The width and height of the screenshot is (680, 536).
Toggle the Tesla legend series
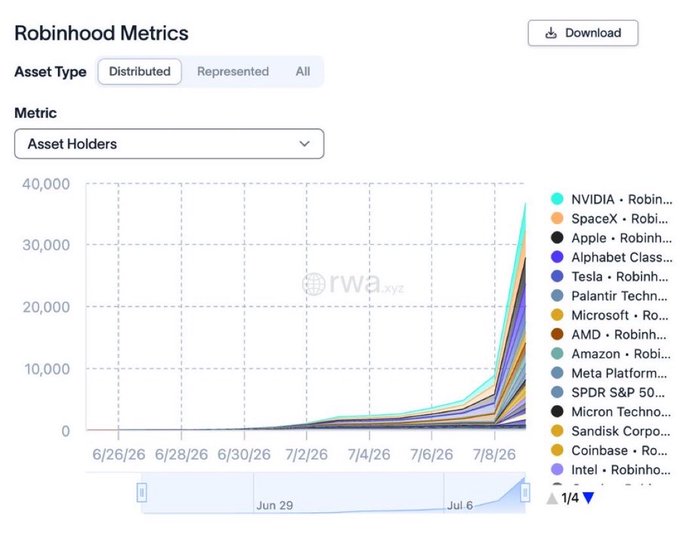tap(610, 276)
